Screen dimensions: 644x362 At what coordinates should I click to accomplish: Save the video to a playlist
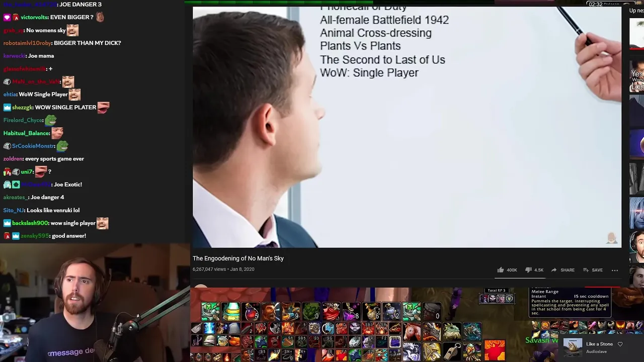[593, 270]
